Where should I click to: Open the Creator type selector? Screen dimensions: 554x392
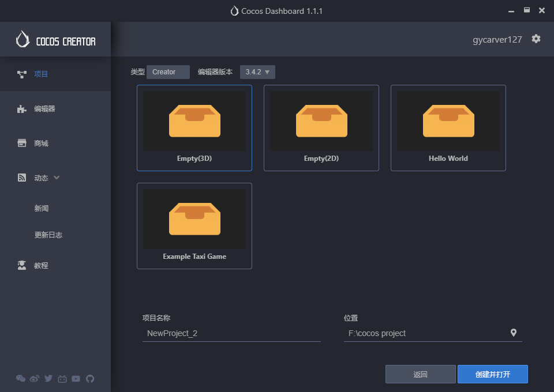pyautogui.click(x=168, y=72)
